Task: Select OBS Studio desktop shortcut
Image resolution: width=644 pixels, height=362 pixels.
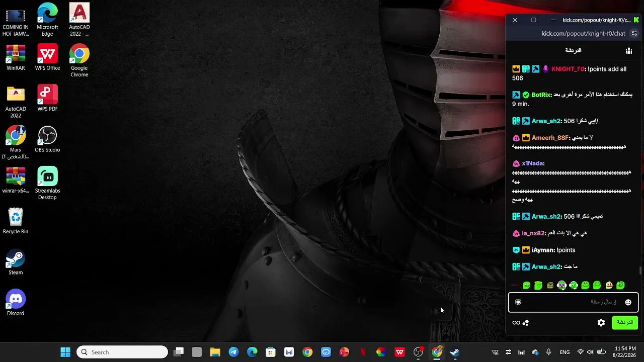Action: (47, 139)
